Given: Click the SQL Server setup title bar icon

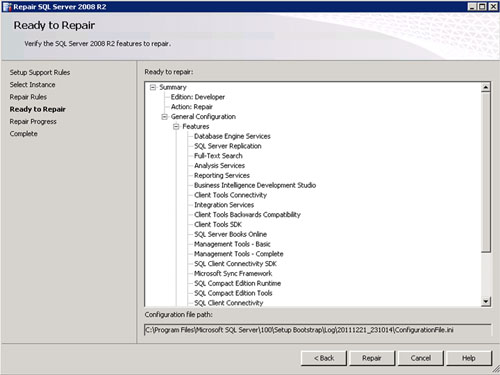Looking at the screenshot, I should (x=7, y=7).
